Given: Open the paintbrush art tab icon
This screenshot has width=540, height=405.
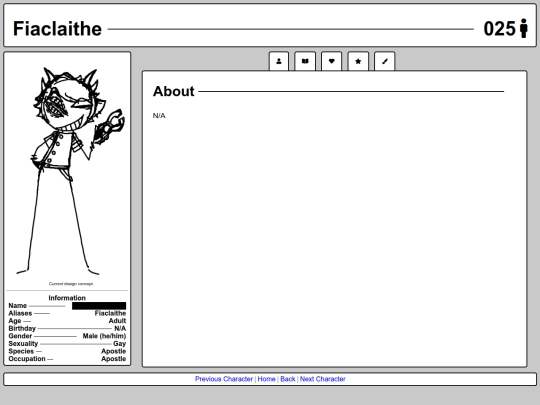Looking at the screenshot, I should (x=385, y=61).
